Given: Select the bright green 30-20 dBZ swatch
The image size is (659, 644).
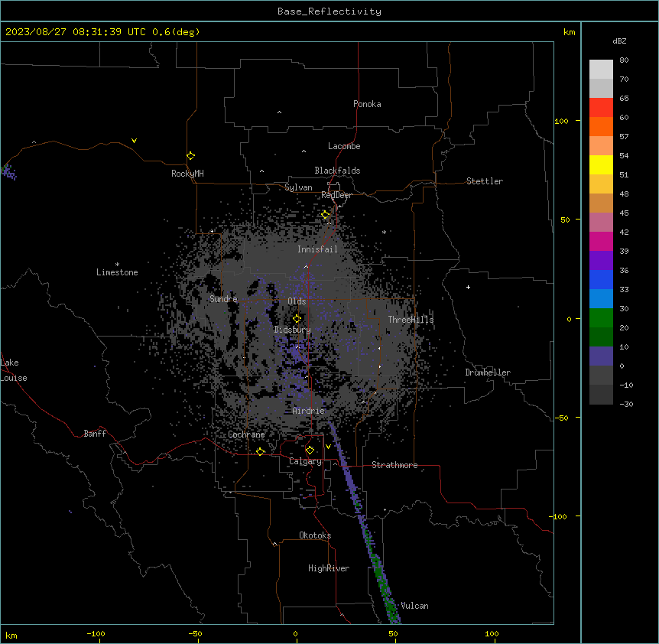Looking at the screenshot, I should click(x=601, y=318).
